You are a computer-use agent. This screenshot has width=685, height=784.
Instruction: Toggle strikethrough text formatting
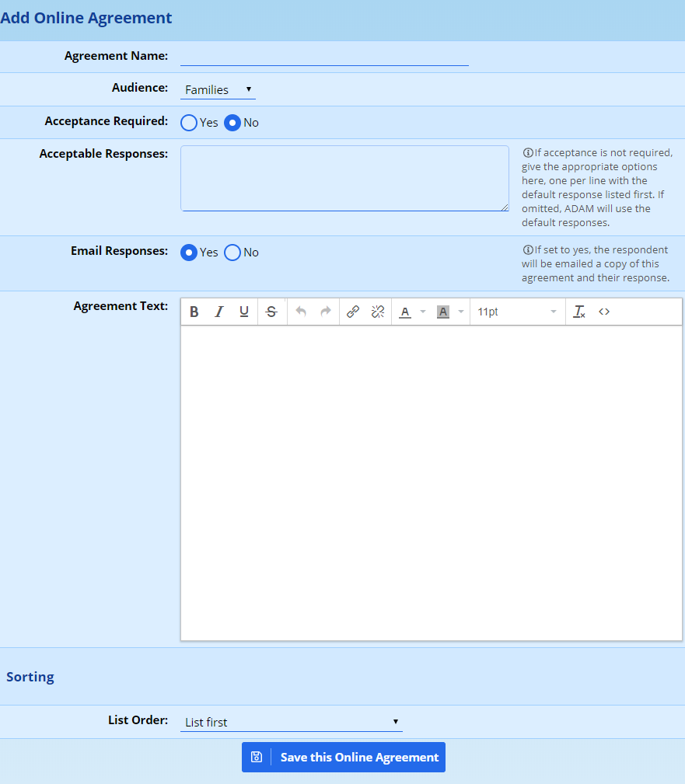[x=271, y=312]
